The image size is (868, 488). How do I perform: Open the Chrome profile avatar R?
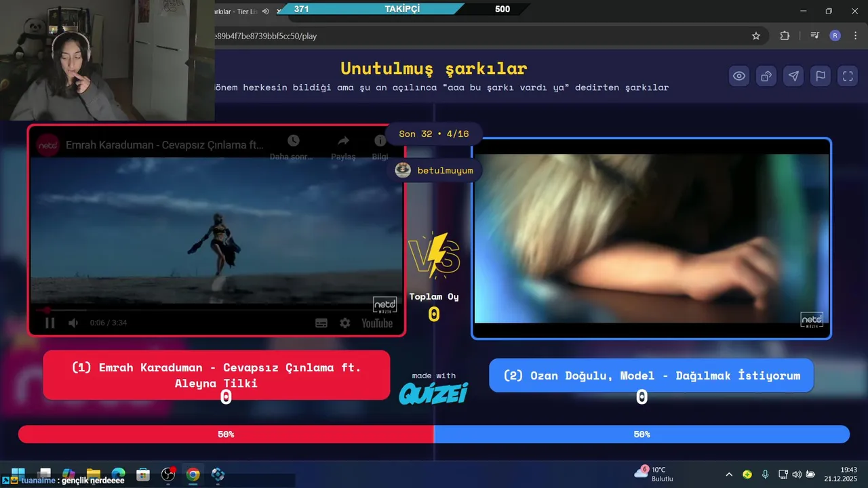835,36
